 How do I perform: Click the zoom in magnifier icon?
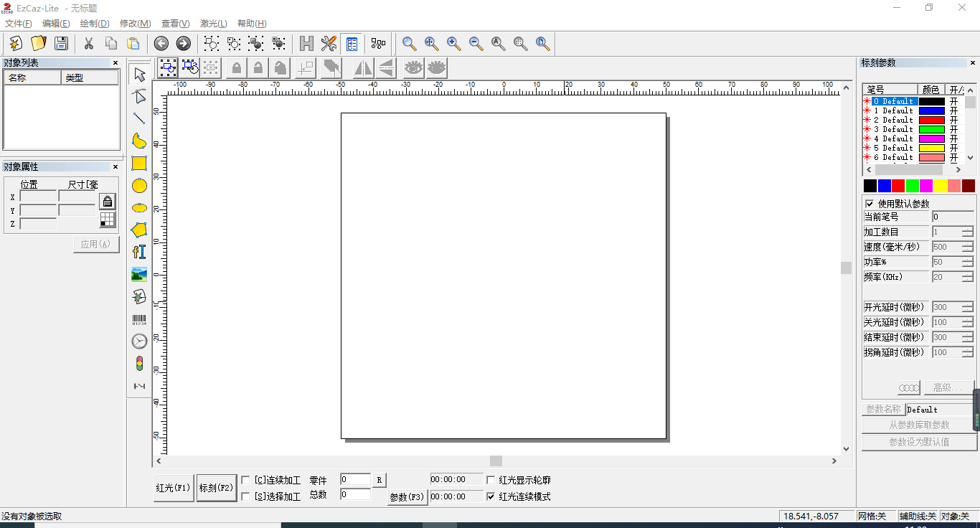[453, 44]
